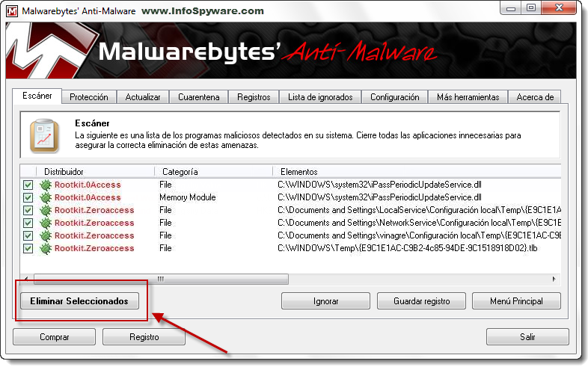Click the right arrow of the horizontal scrollbar
The image size is (588, 367).
[x=554, y=279]
